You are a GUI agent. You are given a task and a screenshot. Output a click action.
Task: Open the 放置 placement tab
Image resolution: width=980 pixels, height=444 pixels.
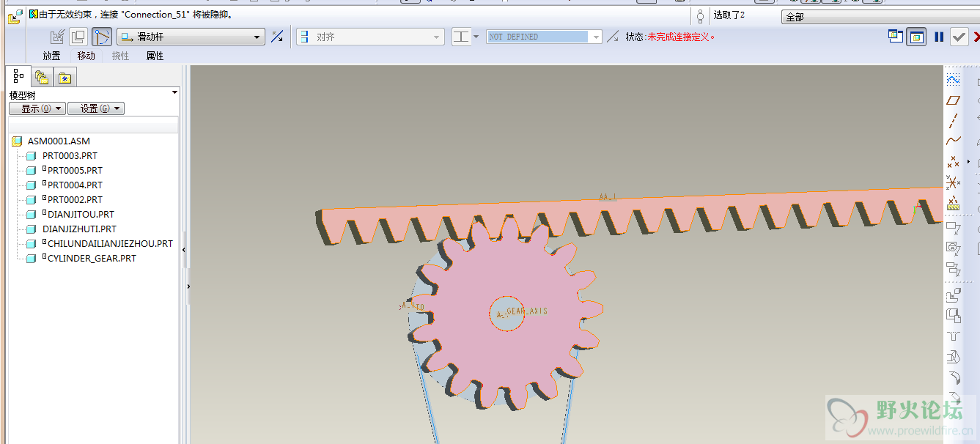[x=51, y=56]
